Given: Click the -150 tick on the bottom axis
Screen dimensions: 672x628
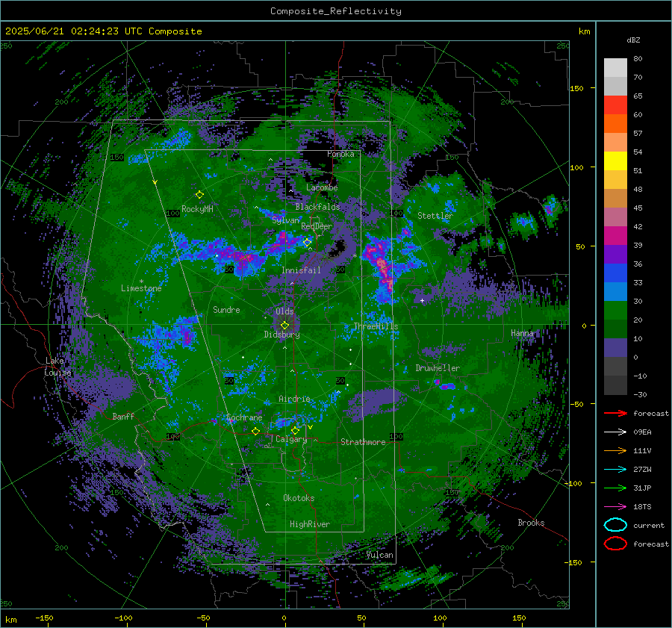Looking at the screenshot, I should [x=44, y=618].
